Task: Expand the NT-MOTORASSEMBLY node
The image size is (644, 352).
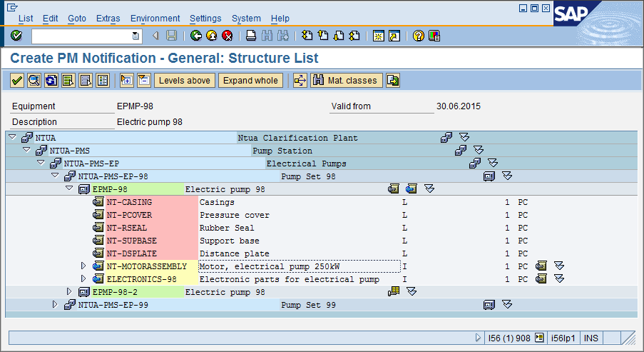Action: 83,266
